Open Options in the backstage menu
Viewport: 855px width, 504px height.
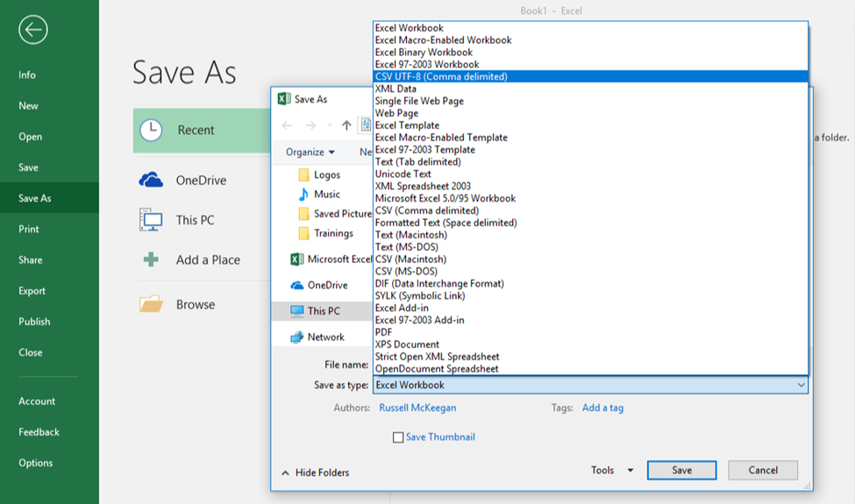(x=49, y=463)
